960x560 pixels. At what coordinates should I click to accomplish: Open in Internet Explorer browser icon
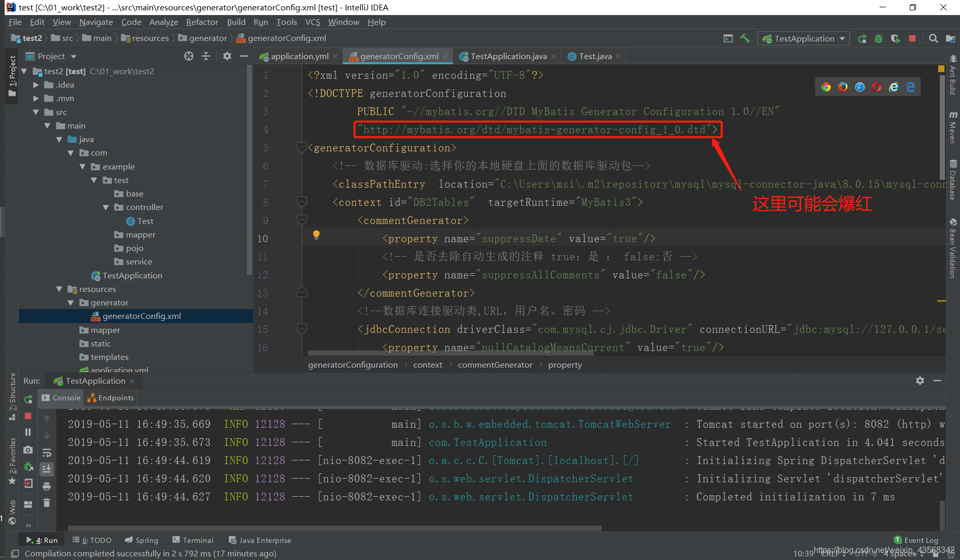(894, 87)
